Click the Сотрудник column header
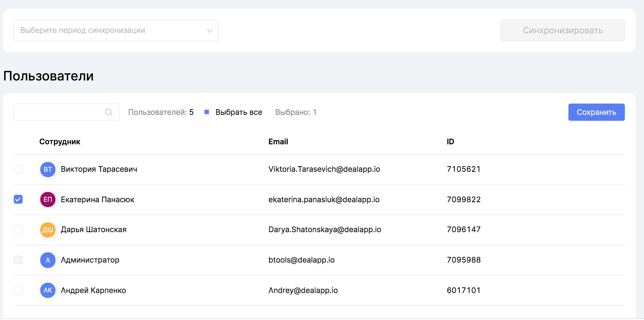644x320 pixels. 60,142
